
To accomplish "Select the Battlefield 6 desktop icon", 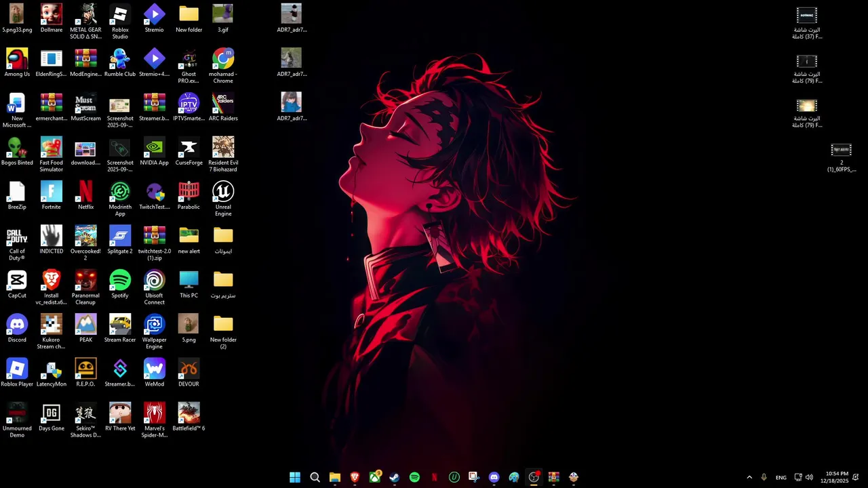I will tap(189, 417).
